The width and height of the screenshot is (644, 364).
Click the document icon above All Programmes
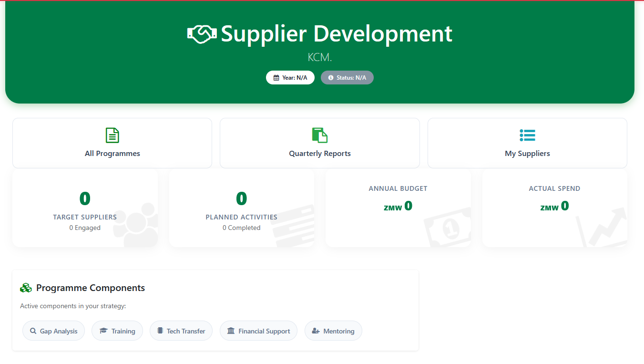[x=112, y=135]
